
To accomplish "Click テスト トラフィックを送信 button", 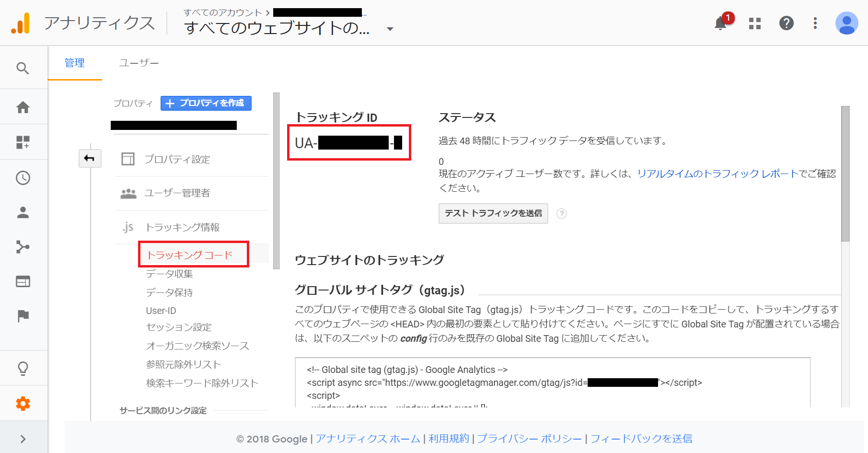I will (x=493, y=213).
